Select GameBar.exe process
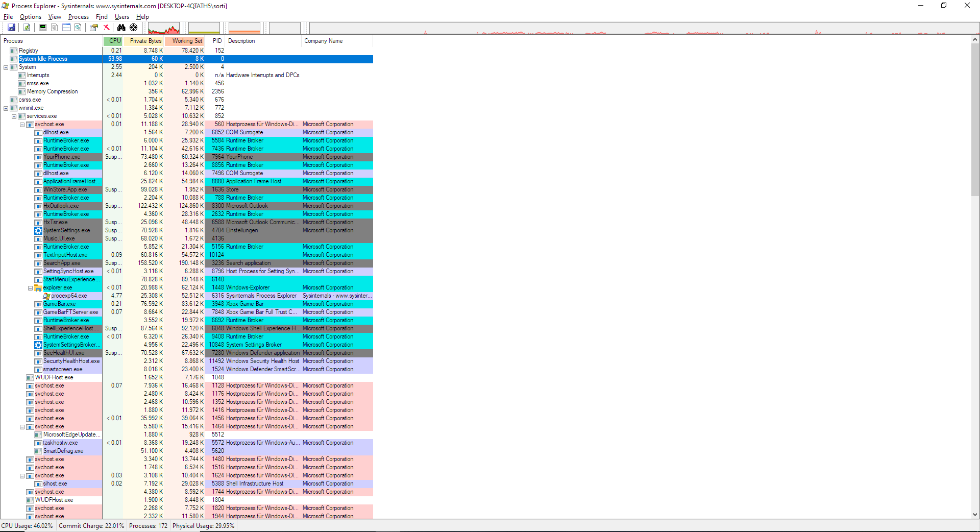This screenshot has height=532, width=980. click(x=59, y=304)
